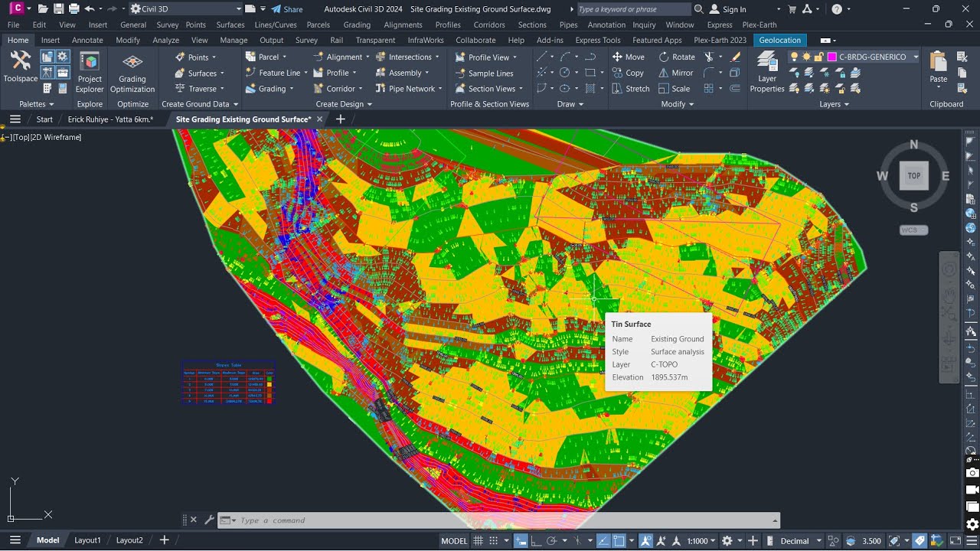Toggle layer lock padlock icon
The height and width of the screenshot is (551, 980).
[818, 57]
